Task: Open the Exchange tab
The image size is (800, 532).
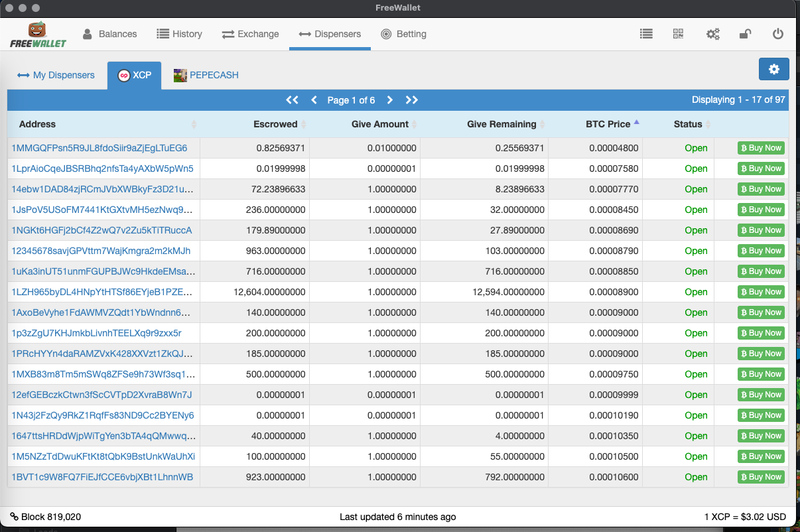Action: pos(250,34)
